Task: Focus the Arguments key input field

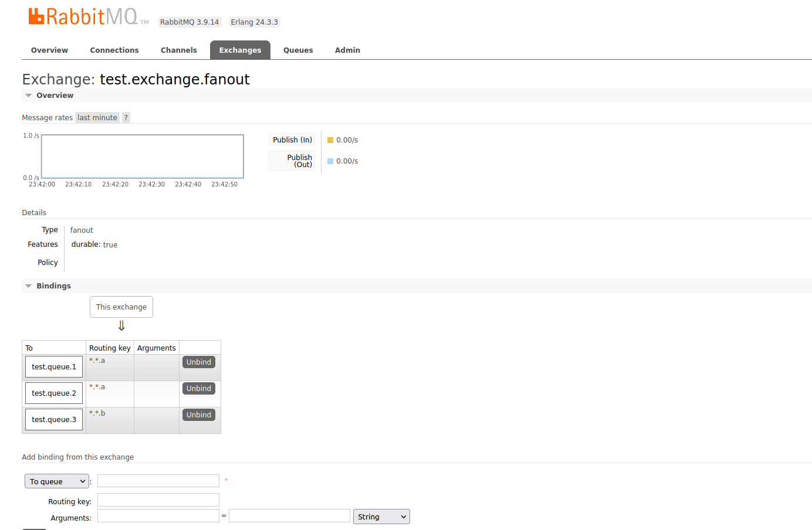Action: pyautogui.click(x=158, y=516)
